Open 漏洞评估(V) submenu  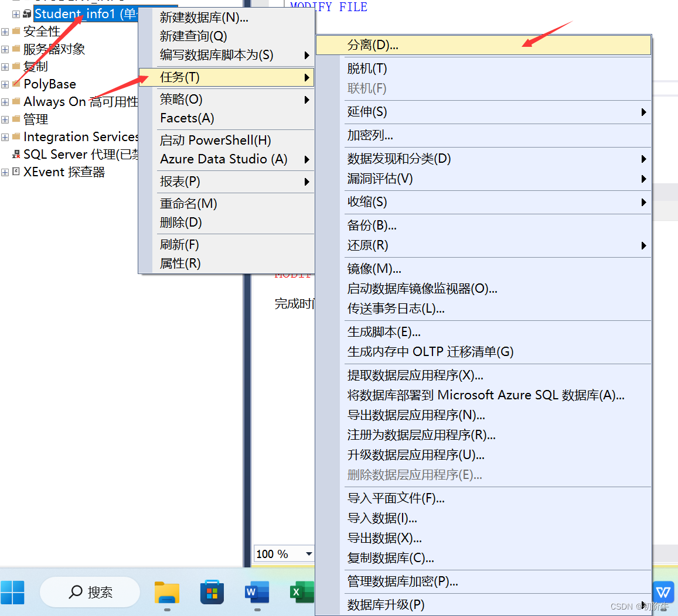[483, 179]
